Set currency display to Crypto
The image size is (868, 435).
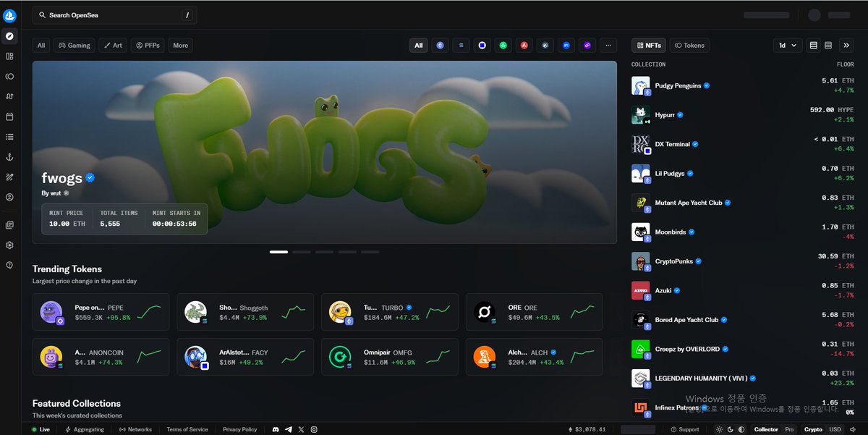click(x=814, y=429)
